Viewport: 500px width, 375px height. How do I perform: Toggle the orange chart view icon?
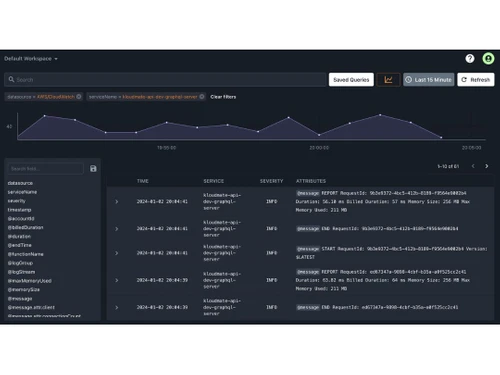pos(388,80)
